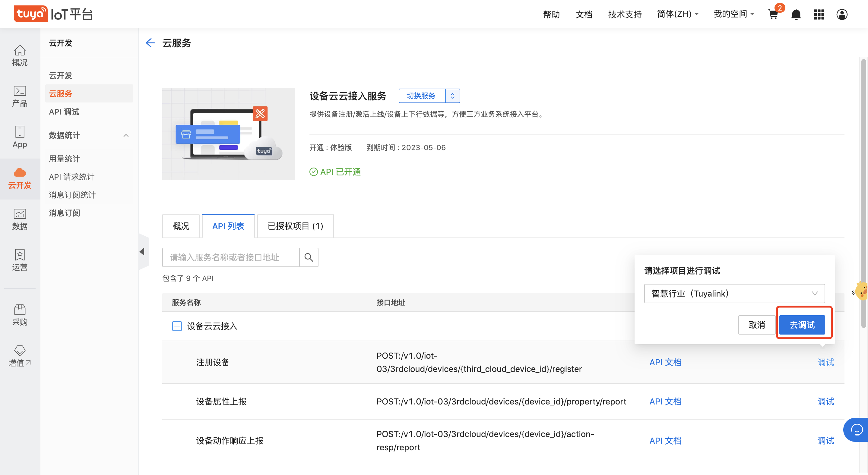Switch to the 概况 tab
This screenshot has height=475, width=868.
pos(181,226)
